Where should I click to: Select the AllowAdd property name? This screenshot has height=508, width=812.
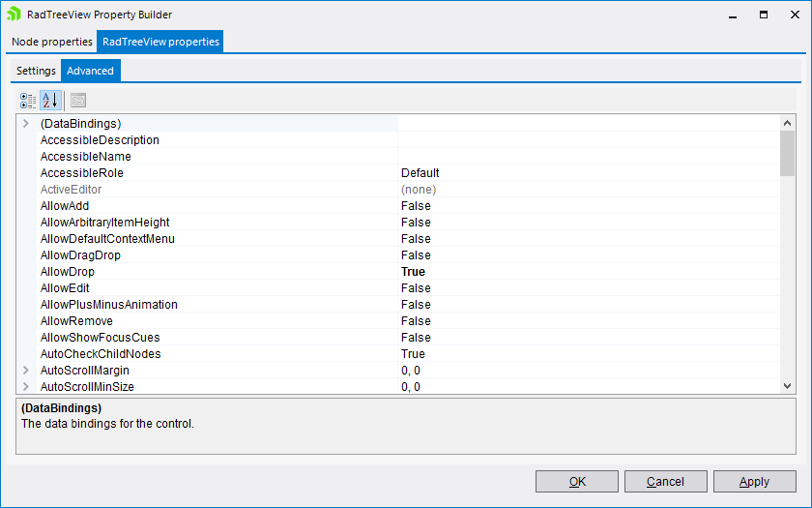point(65,206)
